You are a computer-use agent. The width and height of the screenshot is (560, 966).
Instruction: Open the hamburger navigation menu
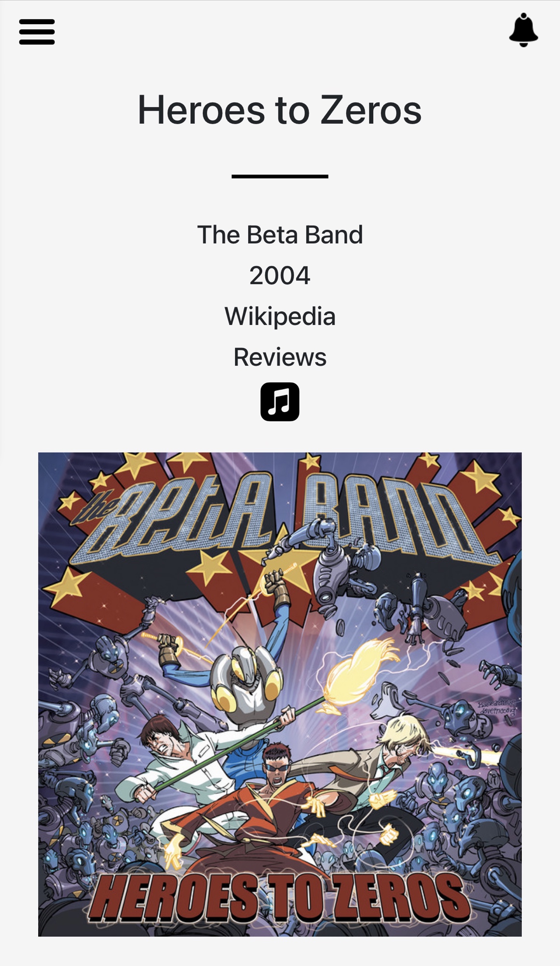click(x=37, y=32)
